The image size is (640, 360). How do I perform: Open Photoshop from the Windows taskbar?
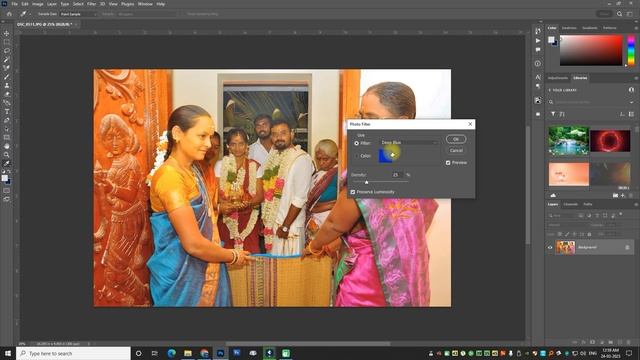pyautogui.click(x=220, y=353)
